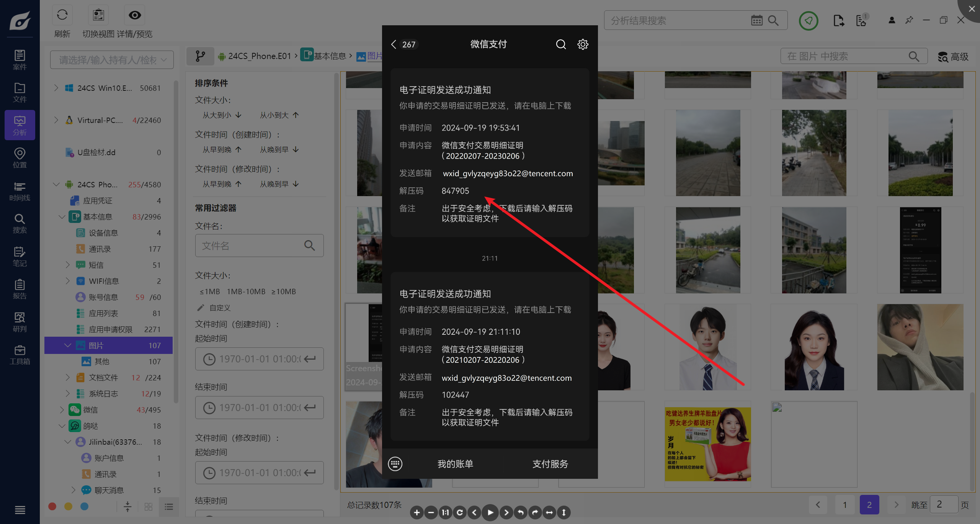
Task: Reset image preview to 1:1 scale
Action: [x=445, y=512]
